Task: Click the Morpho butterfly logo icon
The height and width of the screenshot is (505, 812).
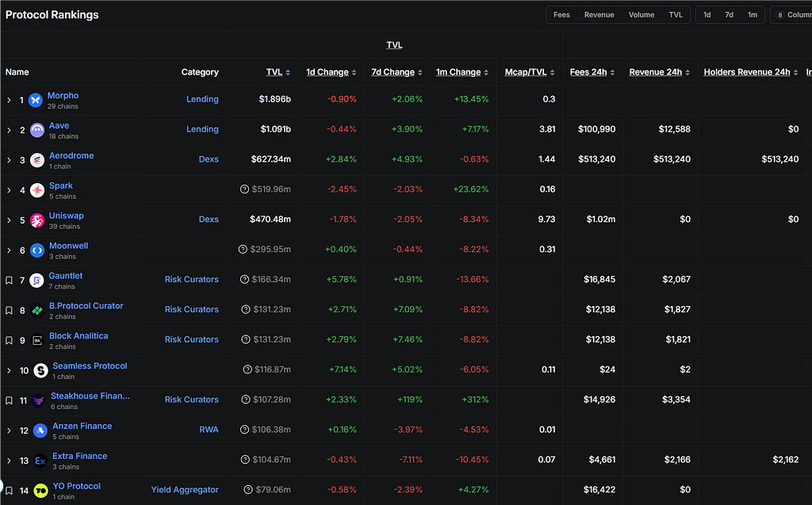Action: [x=36, y=100]
